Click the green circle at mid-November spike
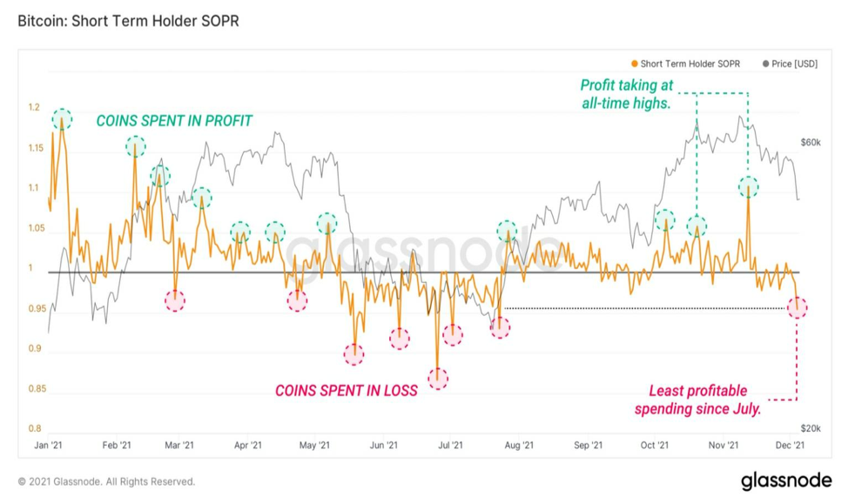The width and height of the screenshot is (848, 504). click(x=748, y=187)
